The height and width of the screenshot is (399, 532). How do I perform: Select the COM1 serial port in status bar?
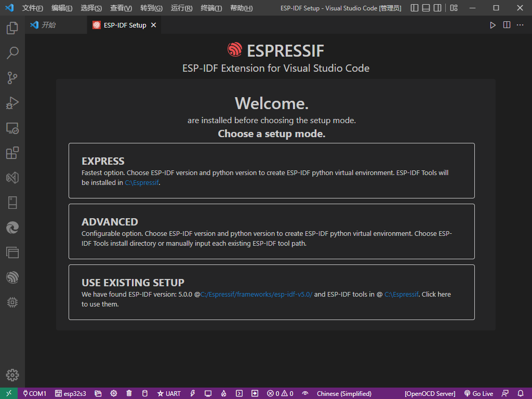(x=34, y=394)
